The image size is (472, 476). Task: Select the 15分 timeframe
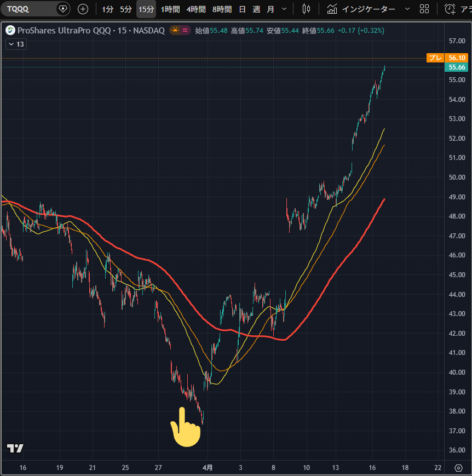click(146, 9)
